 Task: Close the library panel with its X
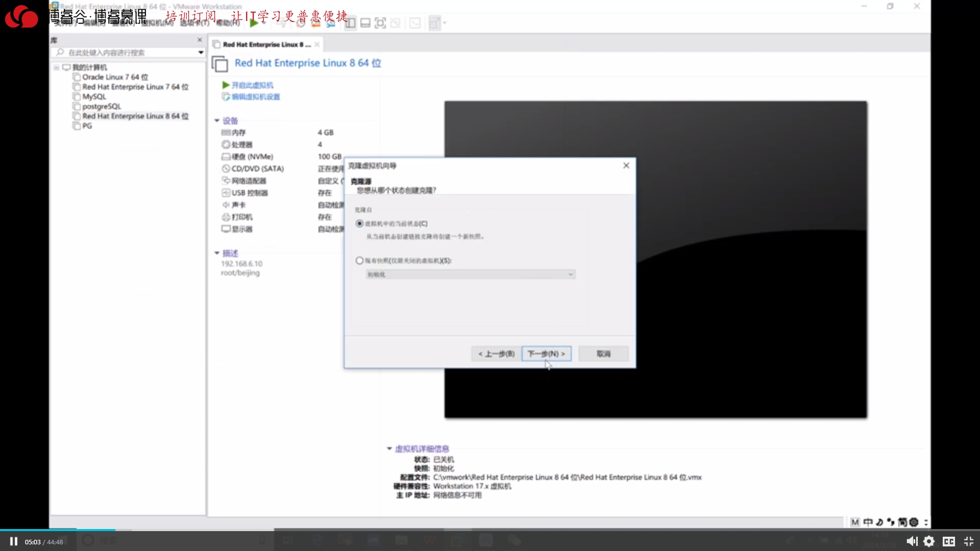[200, 40]
